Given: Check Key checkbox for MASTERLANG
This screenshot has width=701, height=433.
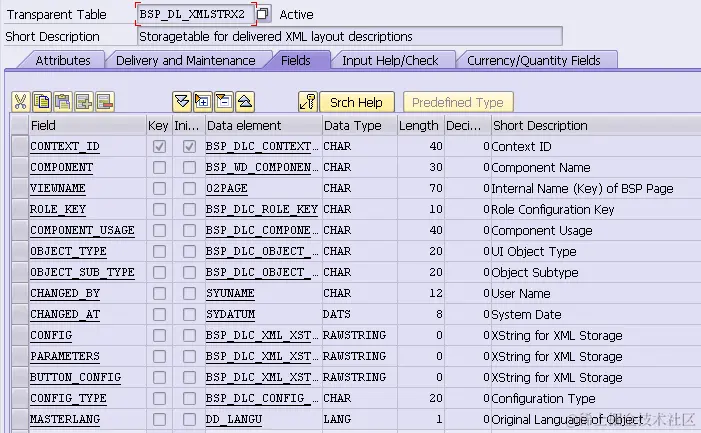Looking at the screenshot, I should [159, 420].
